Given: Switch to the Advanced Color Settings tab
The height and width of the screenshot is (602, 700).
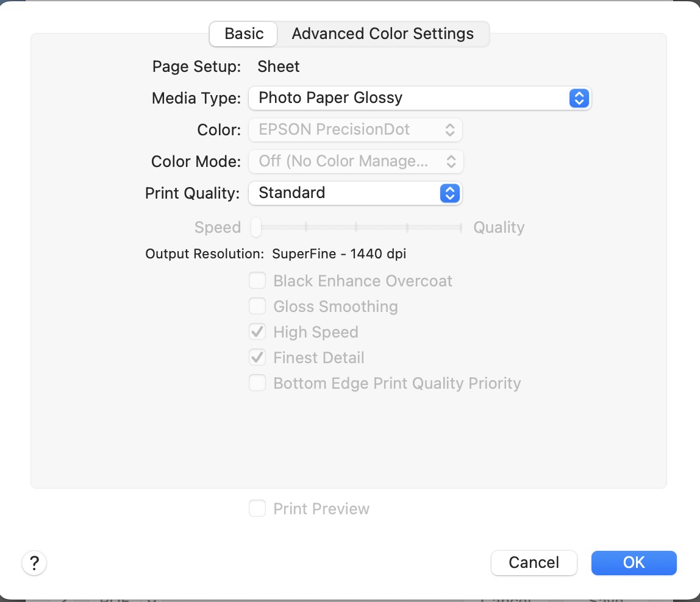Looking at the screenshot, I should coord(383,34).
